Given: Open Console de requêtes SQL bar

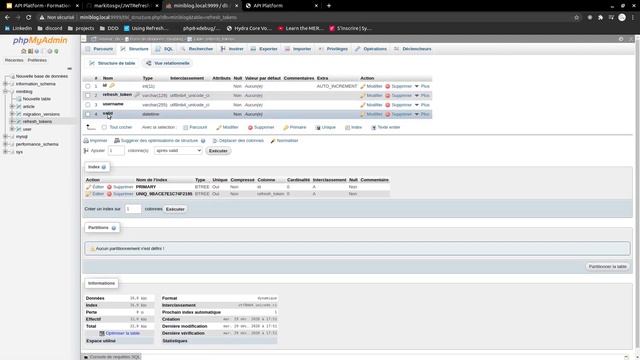Looking at the screenshot, I should [112, 357].
